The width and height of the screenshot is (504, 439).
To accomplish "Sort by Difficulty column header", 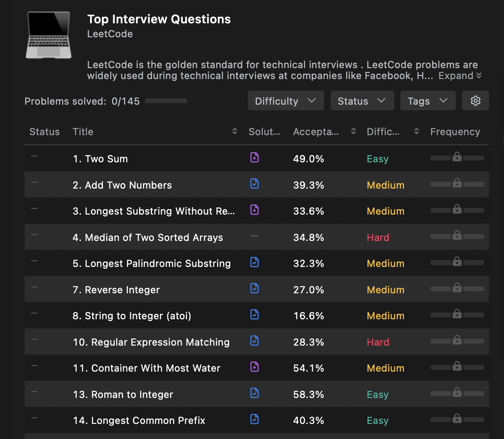I will tap(416, 131).
